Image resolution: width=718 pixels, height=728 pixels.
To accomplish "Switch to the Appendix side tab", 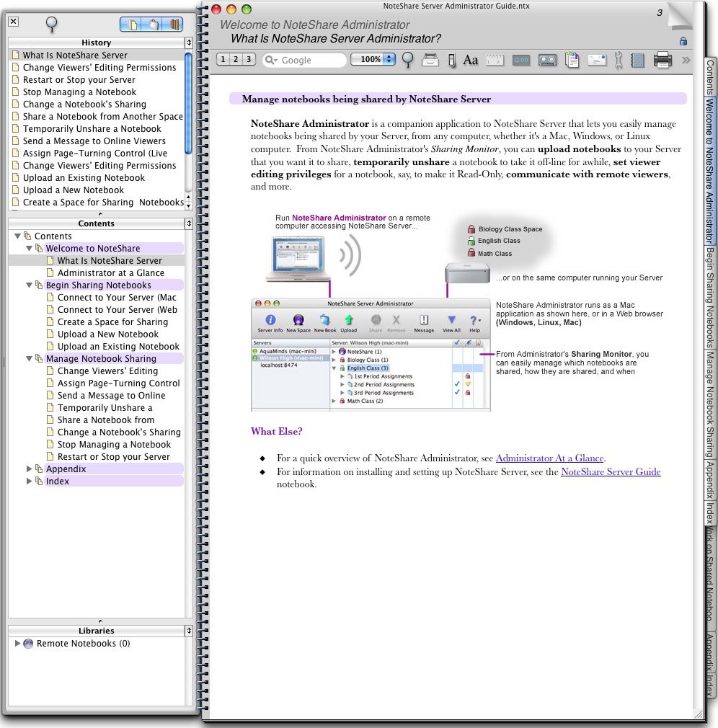I will tap(709, 479).
